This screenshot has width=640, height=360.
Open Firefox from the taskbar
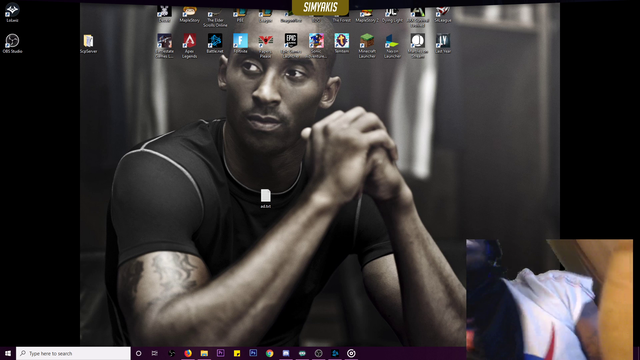188,353
